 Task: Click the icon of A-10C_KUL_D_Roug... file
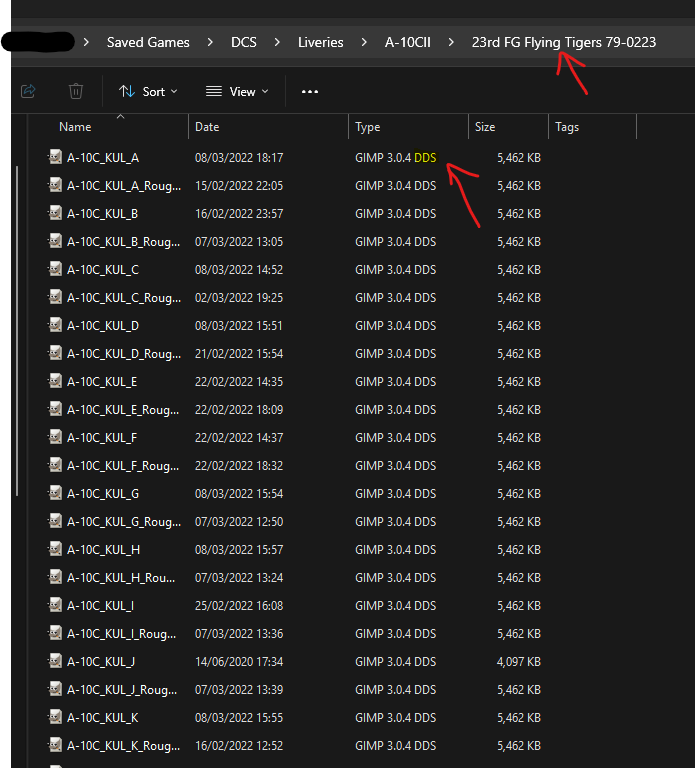pos(55,353)
